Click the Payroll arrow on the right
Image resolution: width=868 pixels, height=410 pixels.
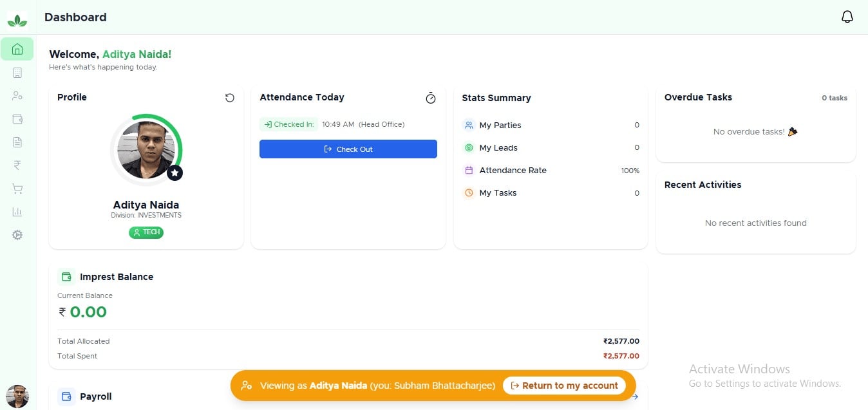635,396
